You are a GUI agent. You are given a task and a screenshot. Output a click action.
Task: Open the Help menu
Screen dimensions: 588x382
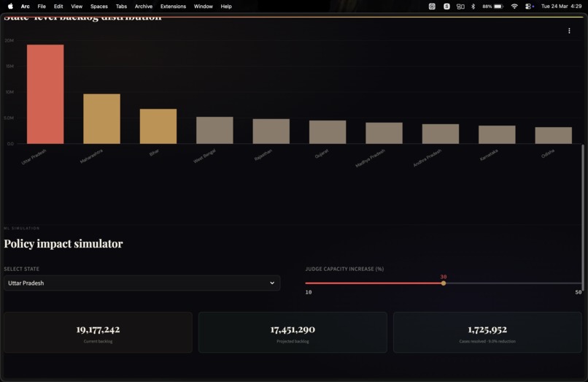226,7
